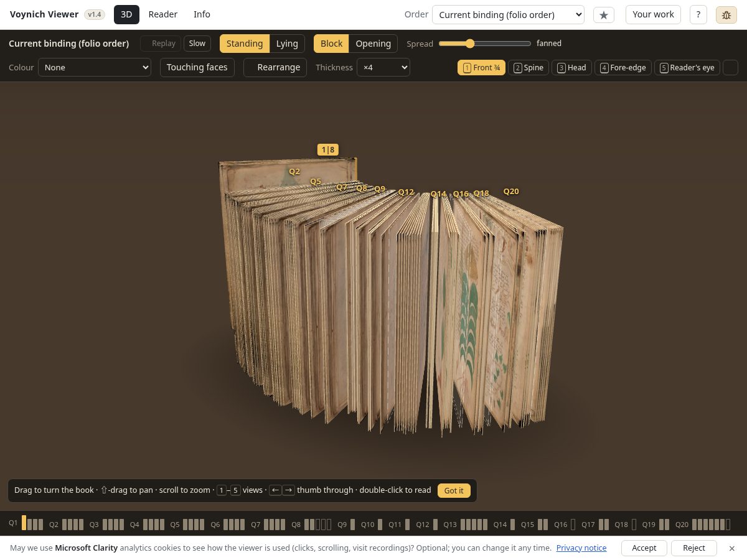This screenshot has width=747, height=560.
Task: Open the Reader tab
Action: [x=163, y=14]
